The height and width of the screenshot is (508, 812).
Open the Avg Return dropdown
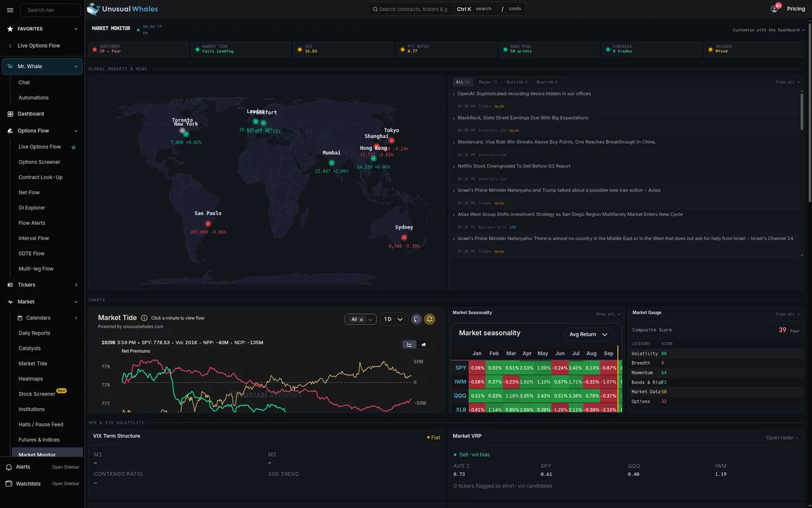589,334
